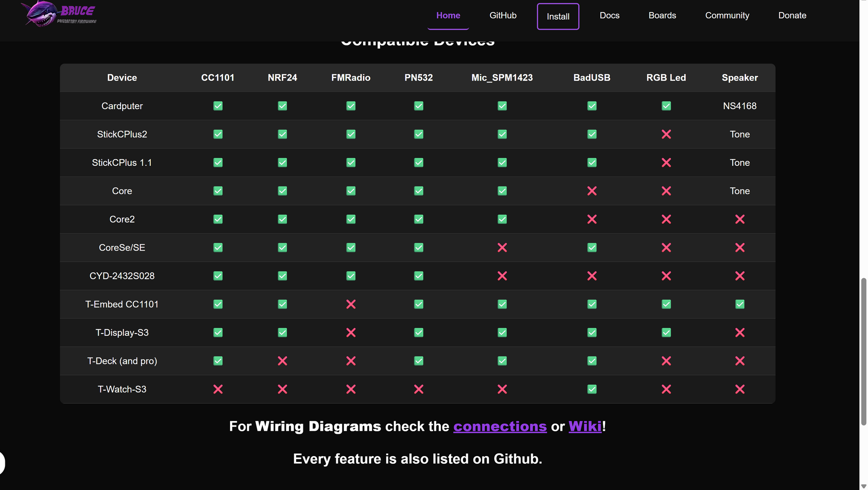Open the Home navigation tab
868x490 pixels.
click(448, 16)
